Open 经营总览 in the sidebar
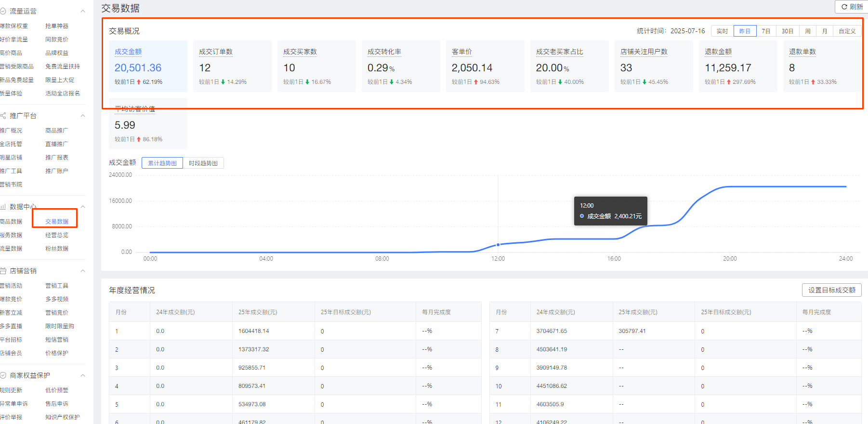The height and width of the screenshot is (424, 868). coord(57,235)
